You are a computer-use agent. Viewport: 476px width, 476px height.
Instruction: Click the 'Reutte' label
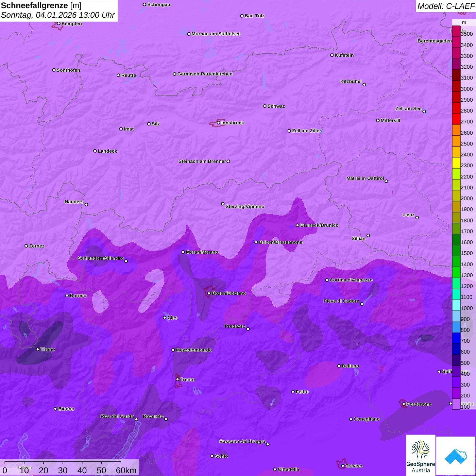pos(129,75)
